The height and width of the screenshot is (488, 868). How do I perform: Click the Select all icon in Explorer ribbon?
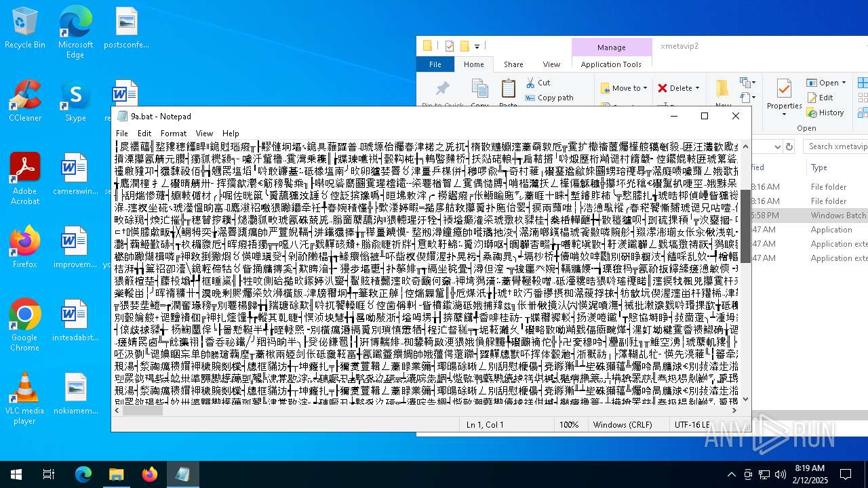coord(863,83)
